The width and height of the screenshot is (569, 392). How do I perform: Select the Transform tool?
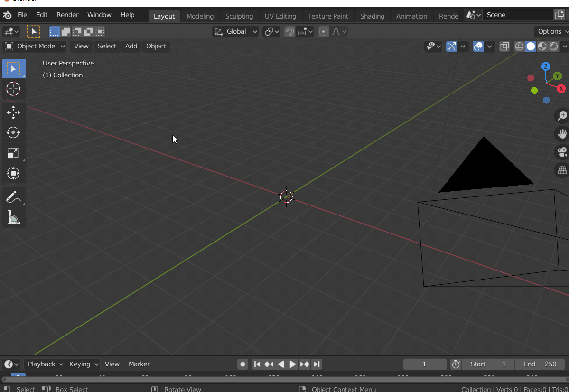[x=13, y=173]
